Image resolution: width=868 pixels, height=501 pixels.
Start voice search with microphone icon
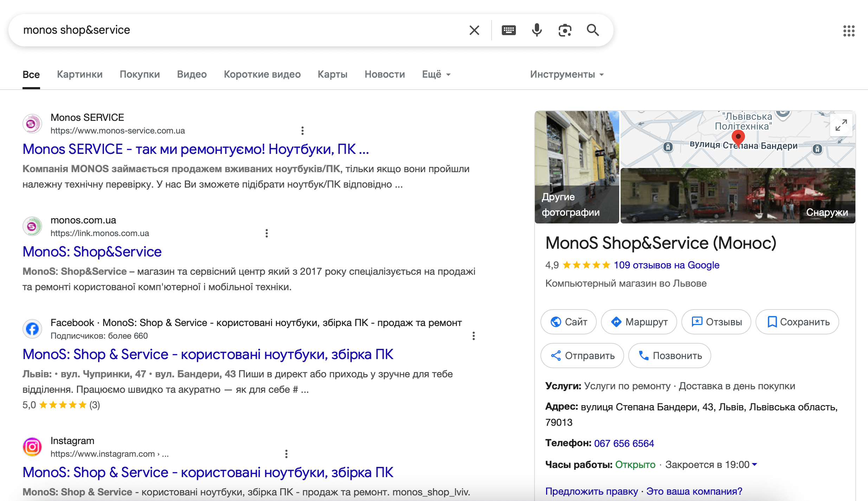click(537, 30)
